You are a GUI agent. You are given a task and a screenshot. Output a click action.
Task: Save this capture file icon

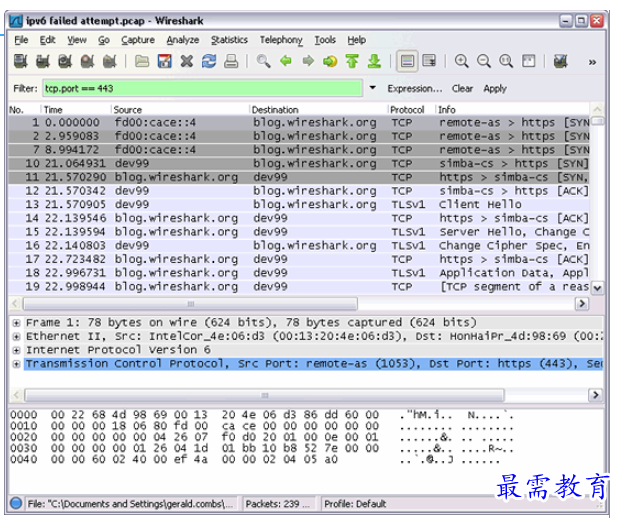tap(164, 61)
